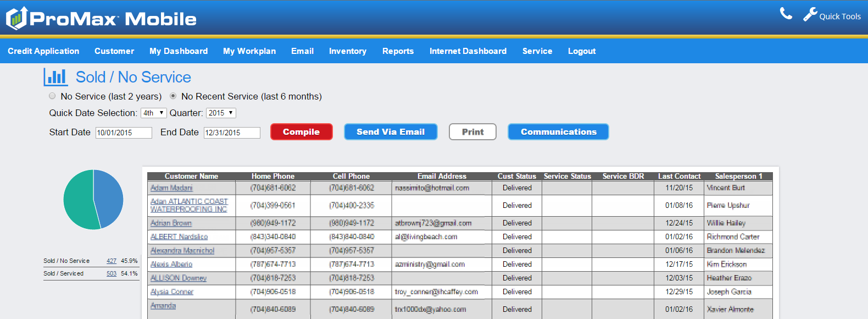Click Home Phone column header
Screen dimensions: 868x319
point(273,177)
